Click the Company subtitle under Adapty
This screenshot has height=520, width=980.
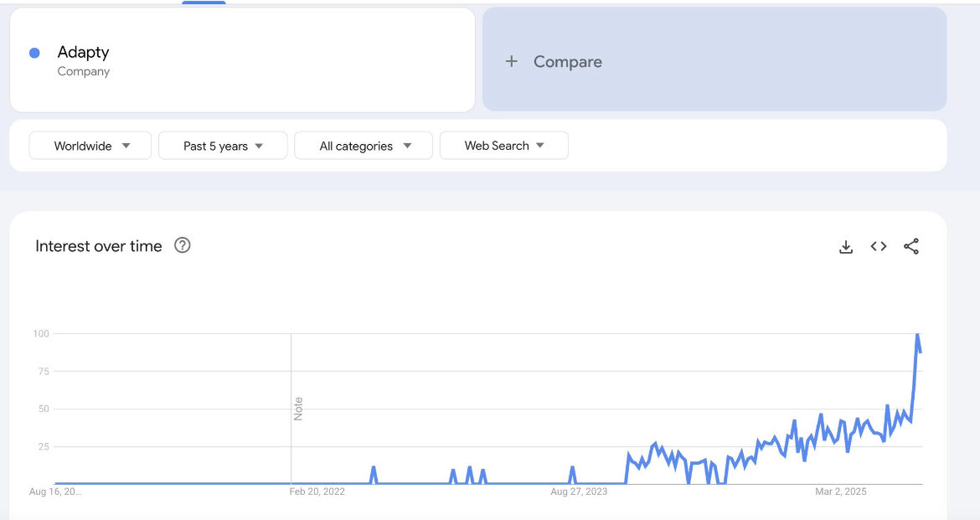[83, 72]
